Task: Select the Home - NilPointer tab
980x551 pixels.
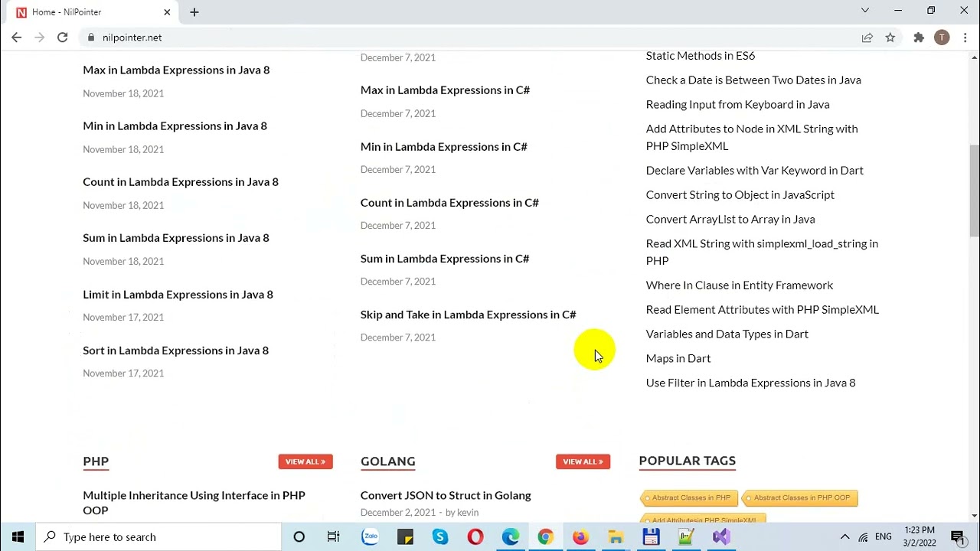Action: [x=93, y=12]
